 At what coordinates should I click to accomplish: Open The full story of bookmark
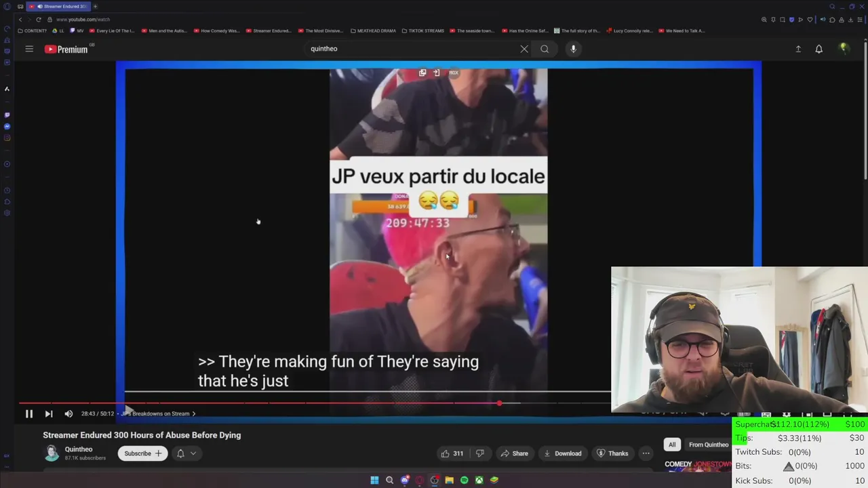[576, 30]
